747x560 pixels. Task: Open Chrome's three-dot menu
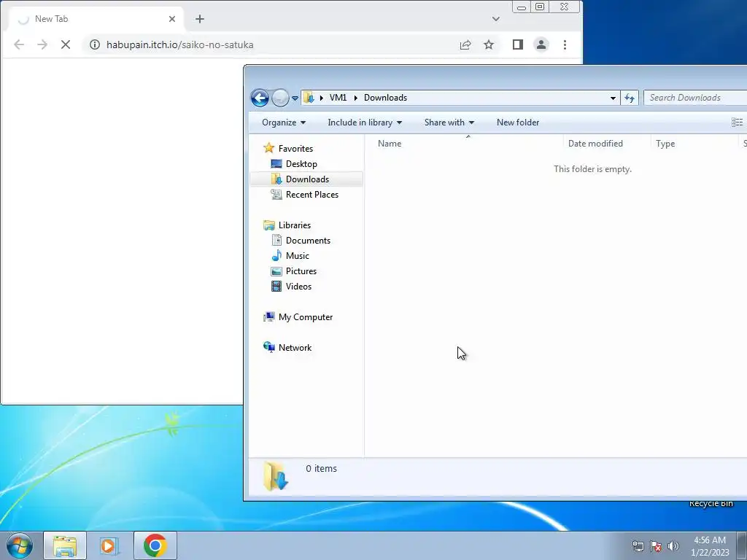pyautogui.click(x=565, y=44)
